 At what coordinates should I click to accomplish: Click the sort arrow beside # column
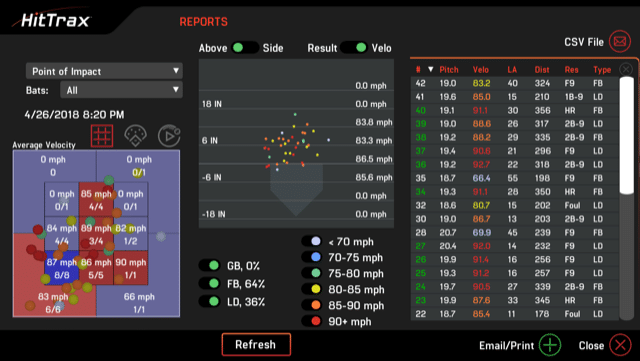(430, 69)
